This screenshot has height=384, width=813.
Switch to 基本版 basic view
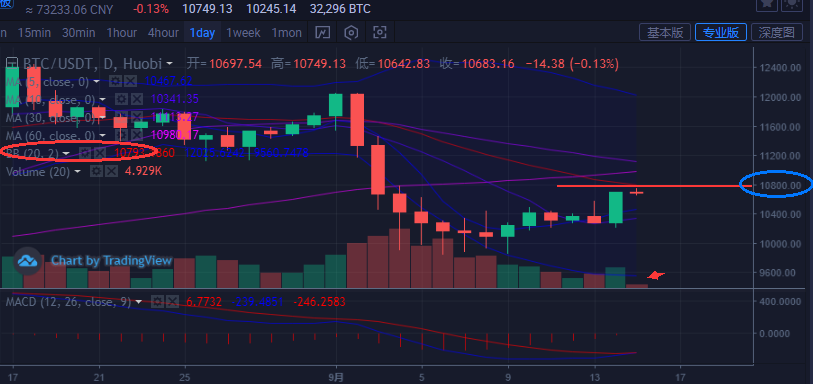665,33
